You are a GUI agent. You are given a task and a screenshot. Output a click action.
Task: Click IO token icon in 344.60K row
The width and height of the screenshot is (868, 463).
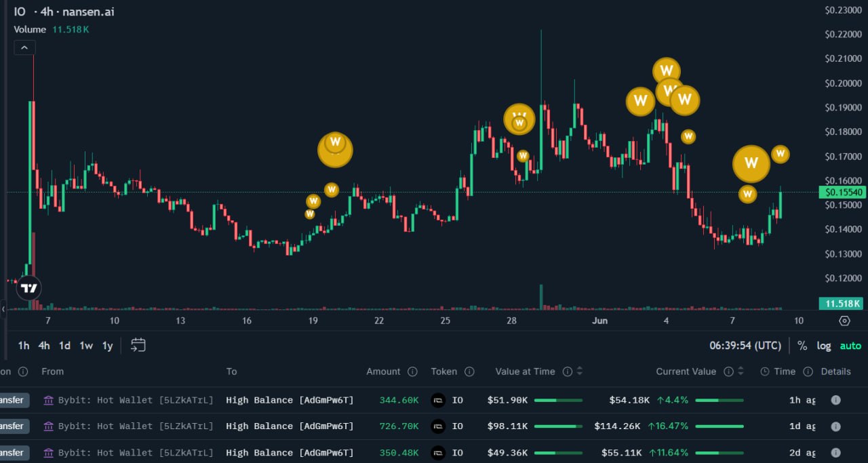439,400
